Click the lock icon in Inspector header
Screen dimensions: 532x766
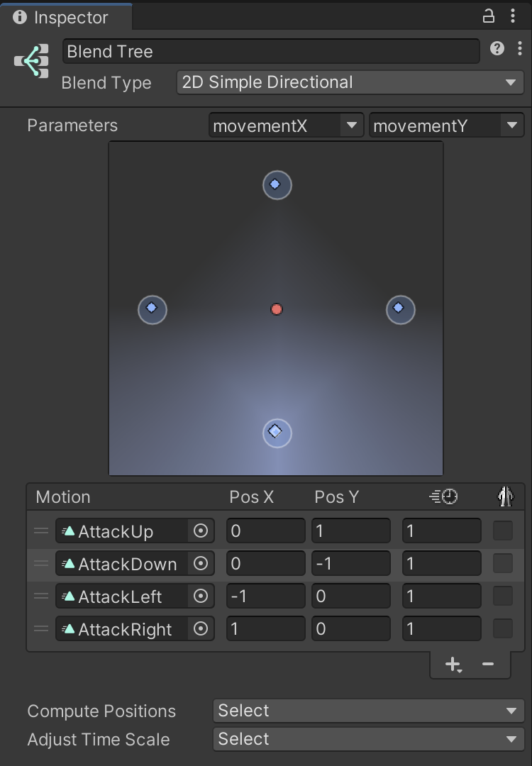pyautogui.click(x=489, y=16)
